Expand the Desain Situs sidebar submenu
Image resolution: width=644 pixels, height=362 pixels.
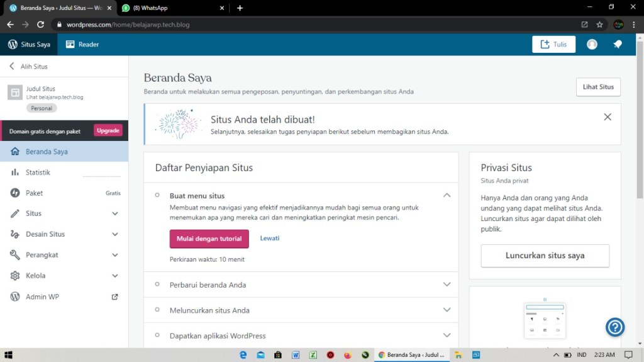[x=114, y=234]
